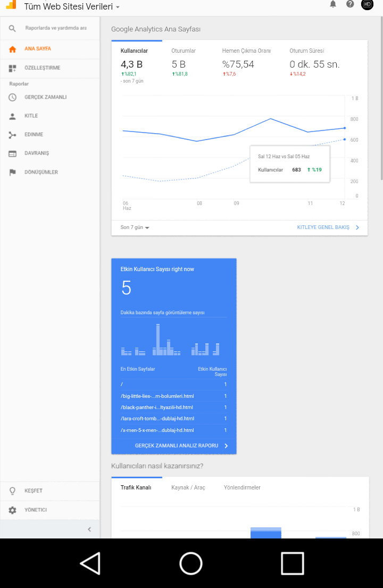Screen dimensions: 383x588
Task: Collapse the sidebar with the left chevron
Action: point(89,529)
